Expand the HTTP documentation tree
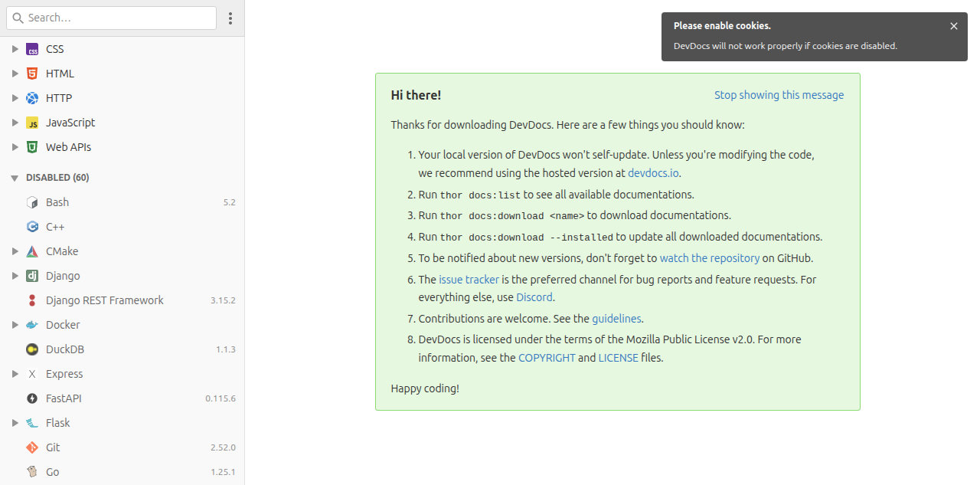This screenshot has height=485, width=980. [x=15, y=98]
